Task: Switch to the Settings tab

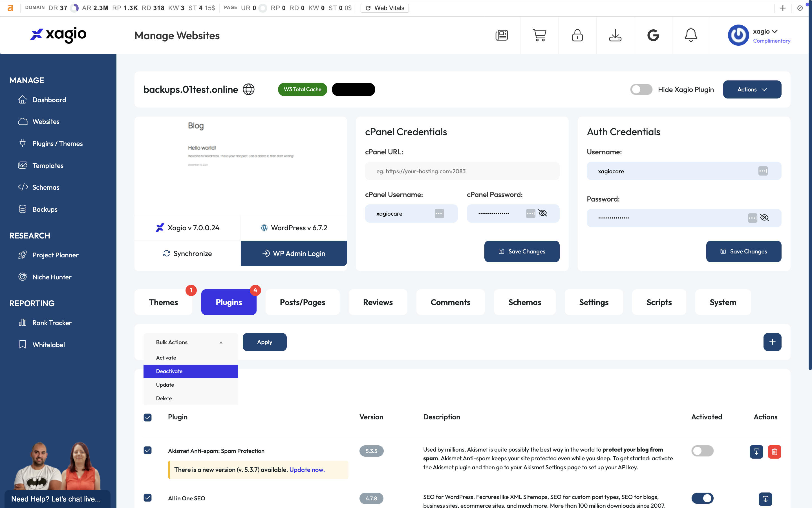Action: [x=593, y=302]
